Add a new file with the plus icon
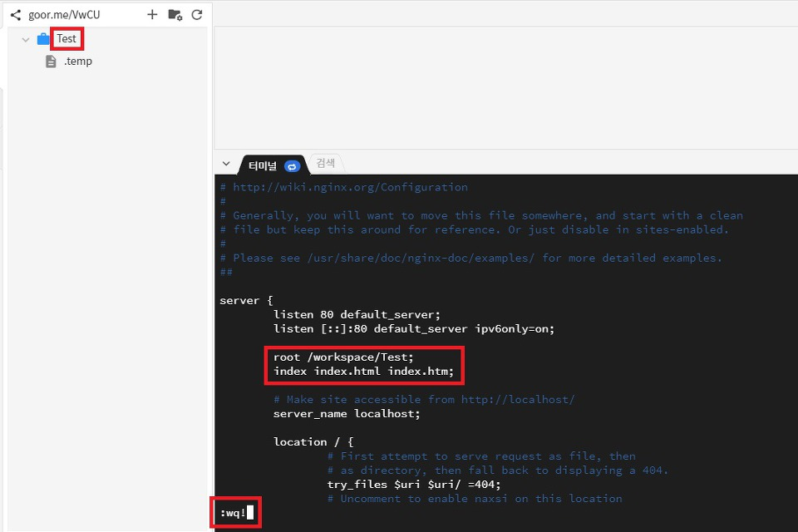 pos(152,14)
